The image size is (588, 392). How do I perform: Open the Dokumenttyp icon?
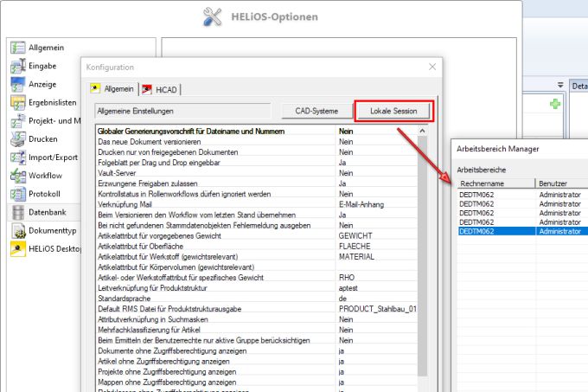(17, 231)
